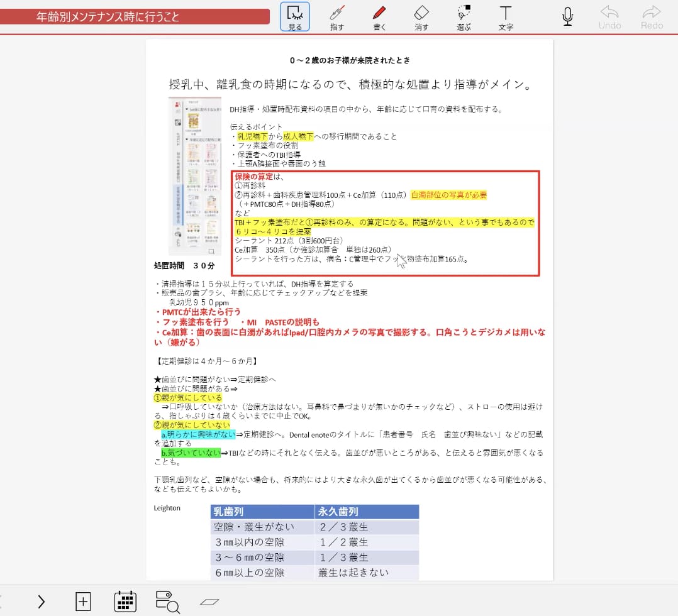Click highlighted text 成人嚥下
The image size is (678, 616).
[x=298, y=136]
